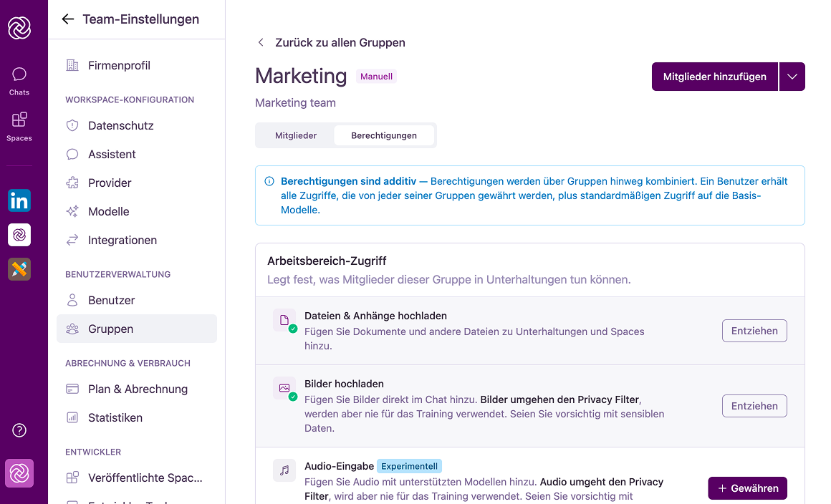
Task: Click the Marketing group title
Action: point(301,76)
